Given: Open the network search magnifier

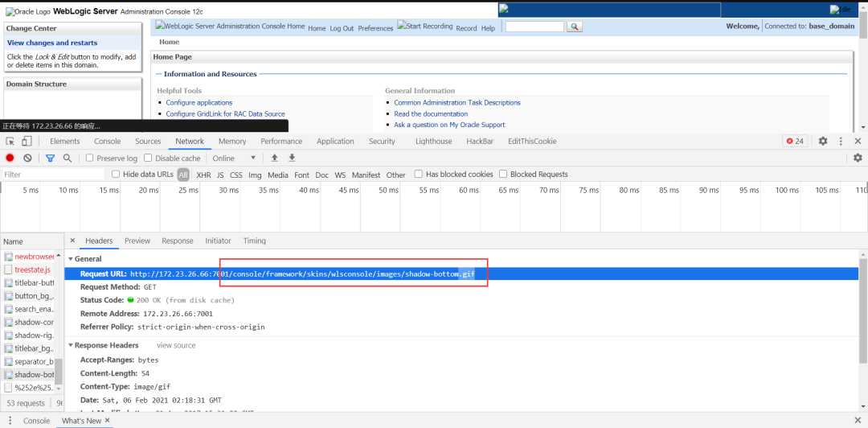Looking at the screenshot, I should [x=68, y=158].
